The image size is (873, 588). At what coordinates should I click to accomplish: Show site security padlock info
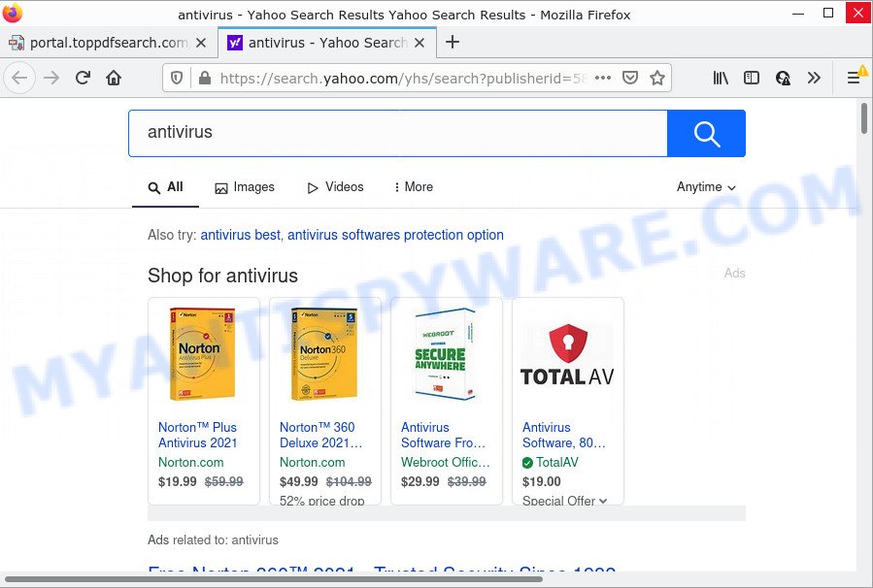click(x=205, y=78)
